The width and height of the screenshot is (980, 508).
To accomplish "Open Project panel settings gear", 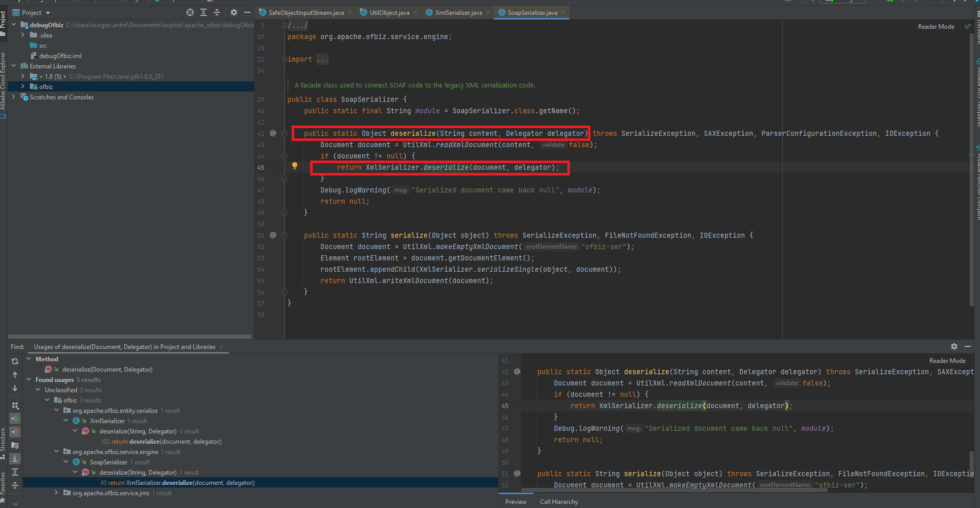I will point(233,12).
